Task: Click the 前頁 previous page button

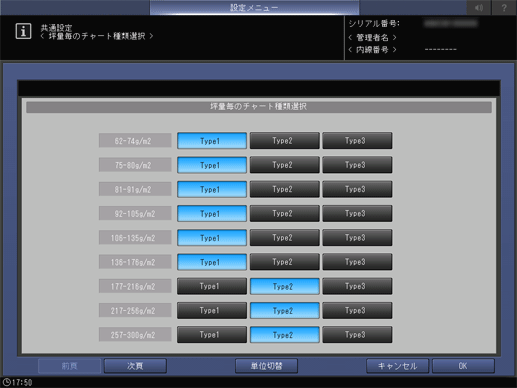Action: coord(69,366)
